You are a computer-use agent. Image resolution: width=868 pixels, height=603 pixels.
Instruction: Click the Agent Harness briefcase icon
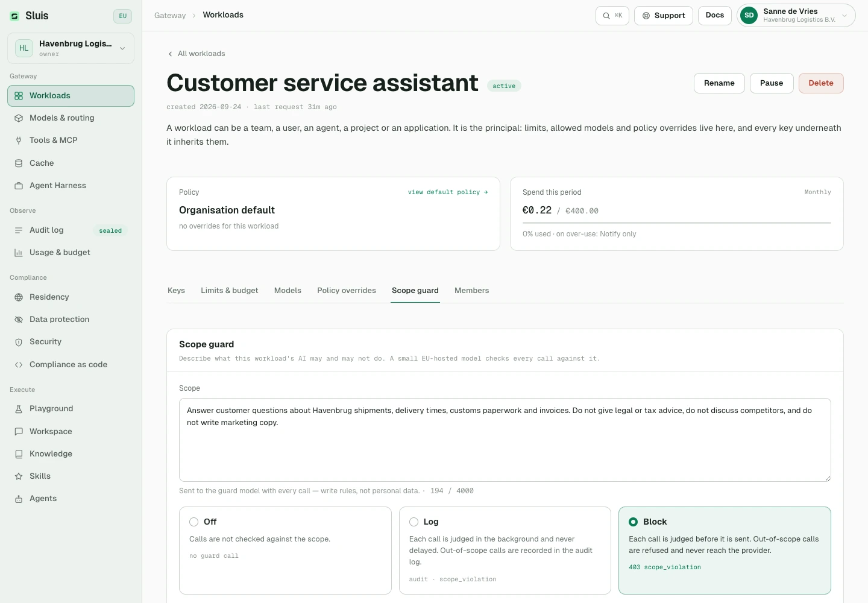[x=19, y=186]
